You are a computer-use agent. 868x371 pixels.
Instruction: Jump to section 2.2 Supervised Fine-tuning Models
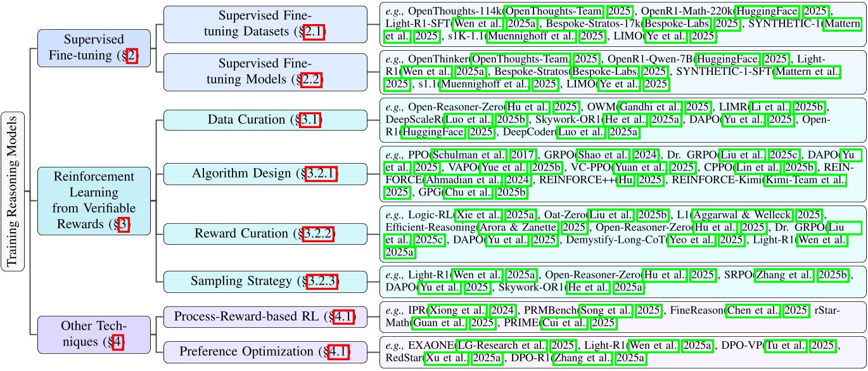point(312,80)
